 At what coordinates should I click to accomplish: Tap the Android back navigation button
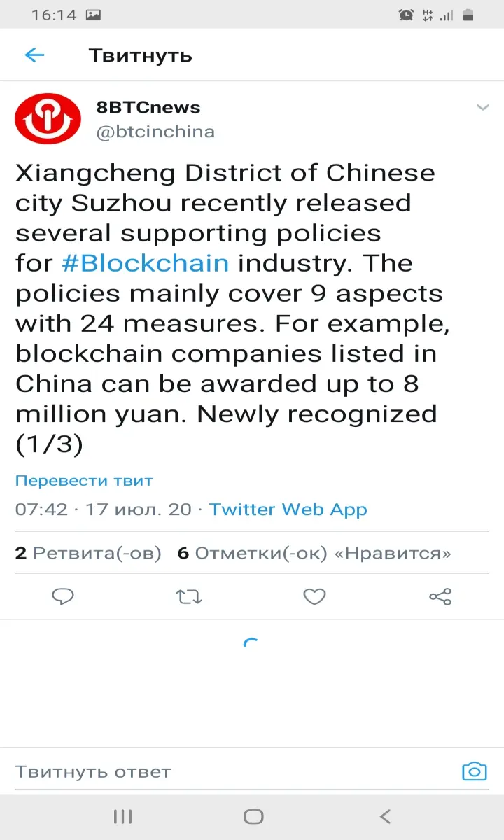(384, 816)
